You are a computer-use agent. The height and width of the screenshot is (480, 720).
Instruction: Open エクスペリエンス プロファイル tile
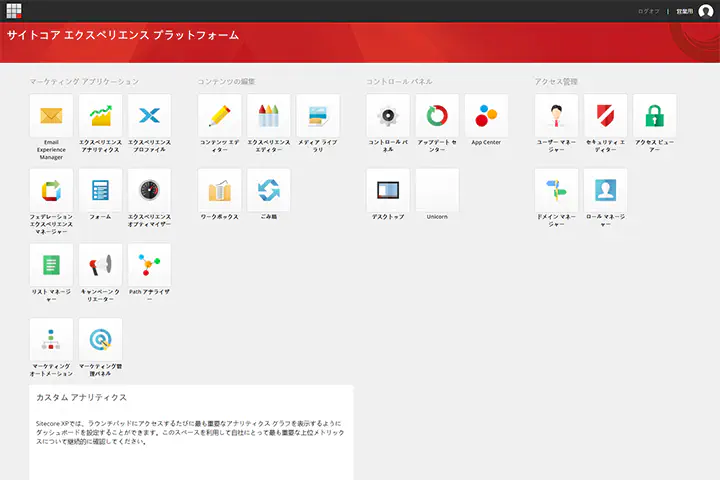tap(149, 116)
